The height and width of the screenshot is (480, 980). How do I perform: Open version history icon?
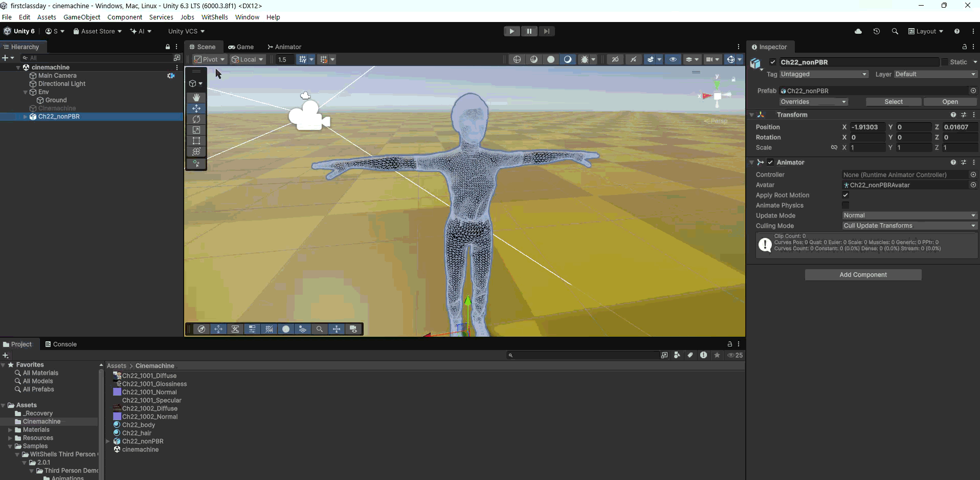click(x=877, y=31)
